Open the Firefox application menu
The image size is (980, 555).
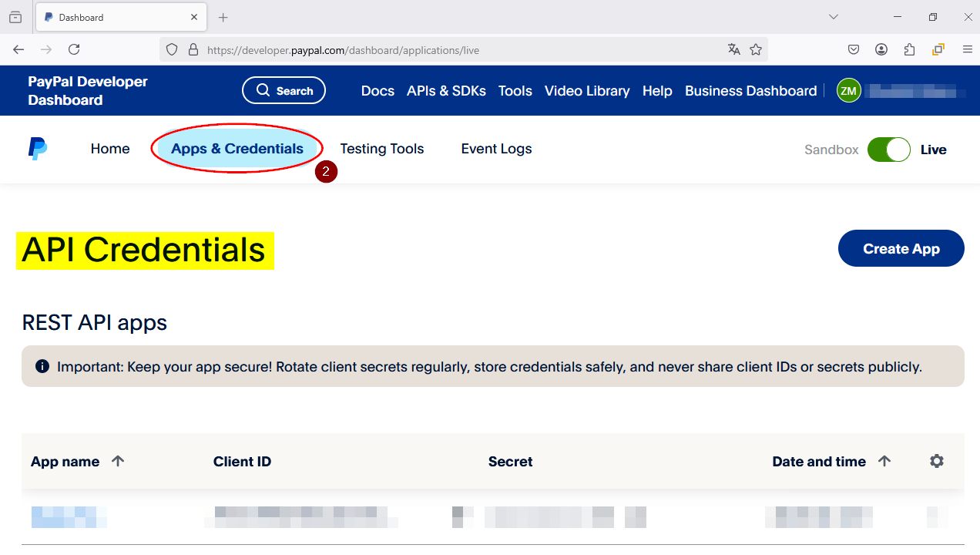968,49
